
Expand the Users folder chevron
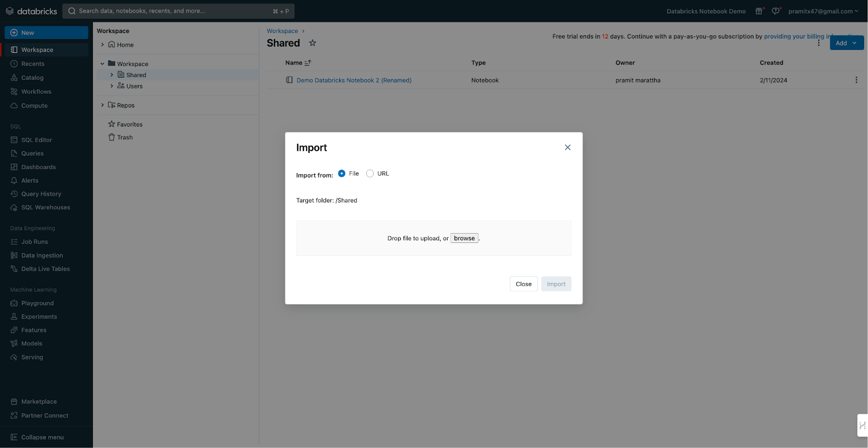pyautogui.click(x=112, y=86)
